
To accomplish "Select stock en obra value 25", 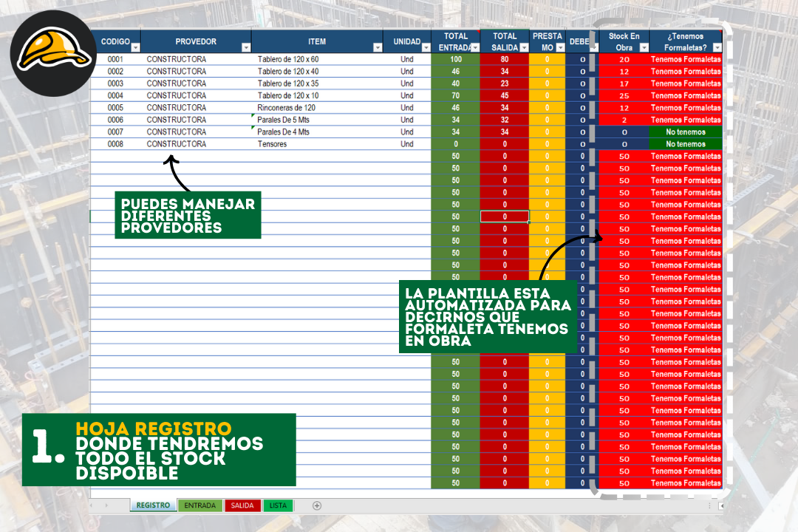I will [x=624, y=96].
